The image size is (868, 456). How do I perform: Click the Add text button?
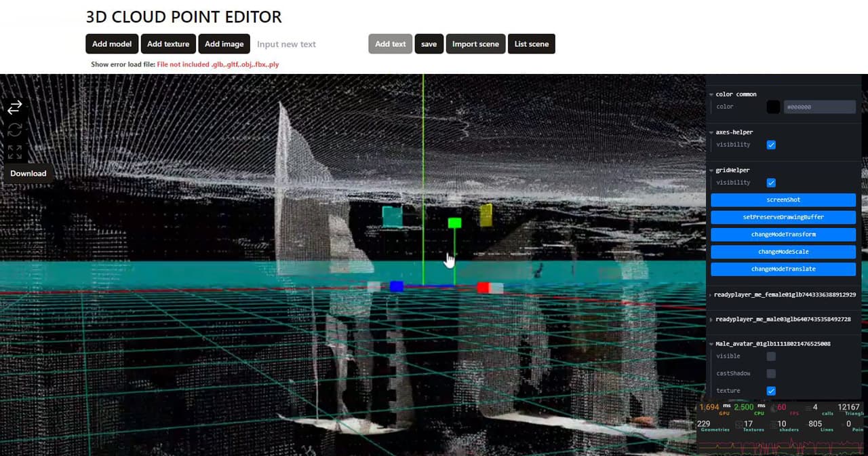pos(391,44)
